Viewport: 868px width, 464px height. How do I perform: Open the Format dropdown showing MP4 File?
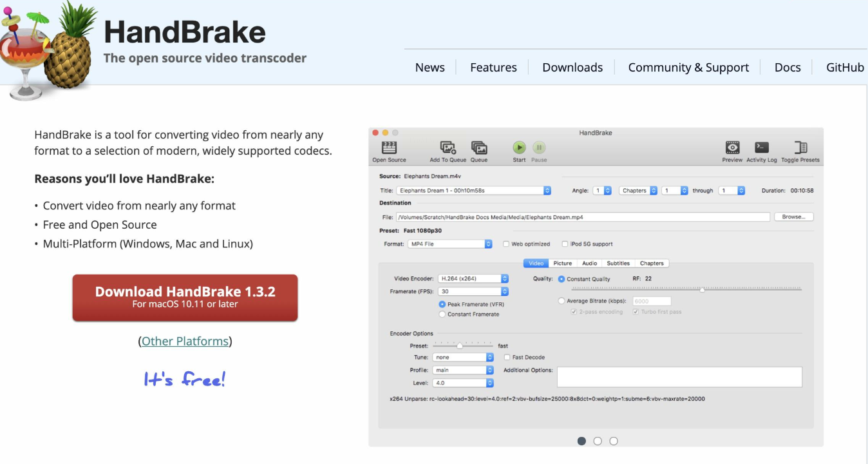450,244
